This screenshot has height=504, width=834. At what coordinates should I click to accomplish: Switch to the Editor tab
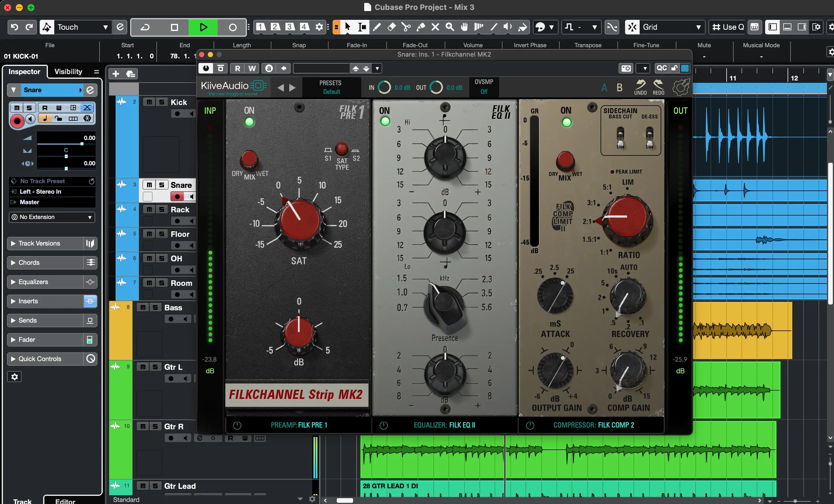coord(65,501)
